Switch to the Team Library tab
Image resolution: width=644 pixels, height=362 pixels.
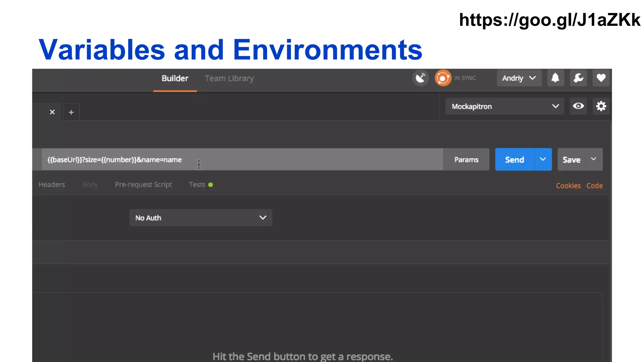229,79
